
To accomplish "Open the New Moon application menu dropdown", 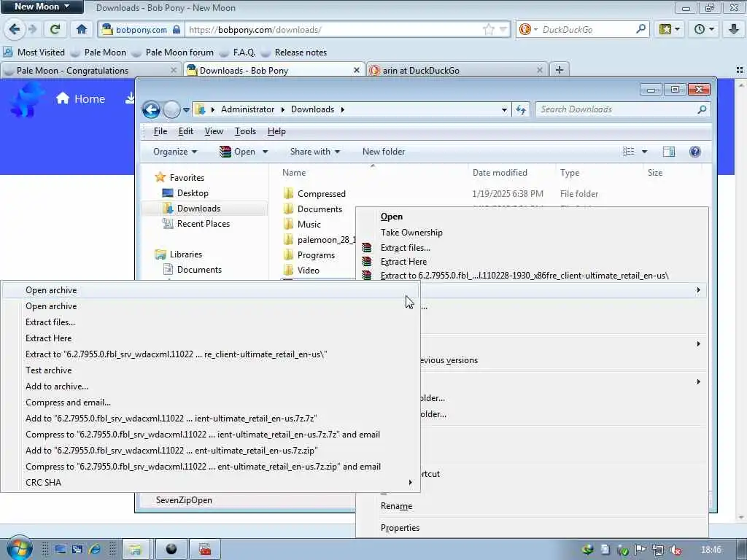I will point(42,7).
